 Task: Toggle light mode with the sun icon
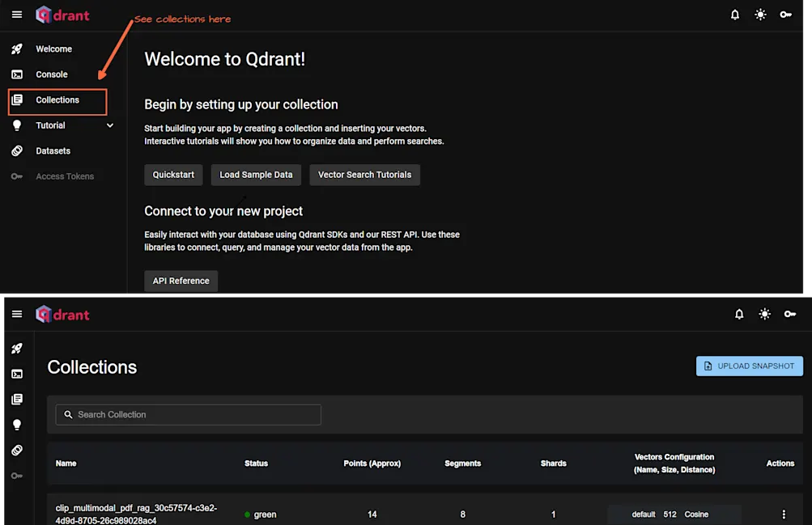(759, 15)
